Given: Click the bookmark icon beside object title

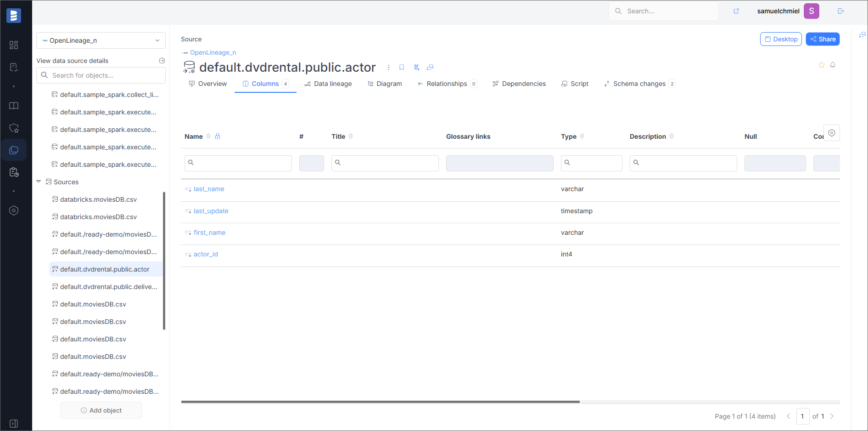Looking at the screenshot, I should (402, 68).
